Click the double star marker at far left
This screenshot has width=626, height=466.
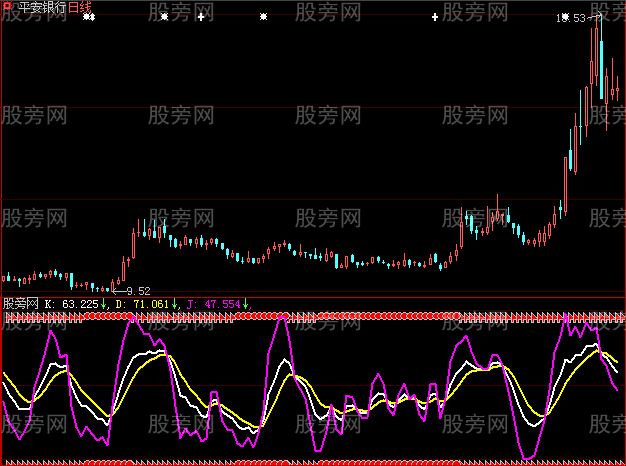(88, 18)
